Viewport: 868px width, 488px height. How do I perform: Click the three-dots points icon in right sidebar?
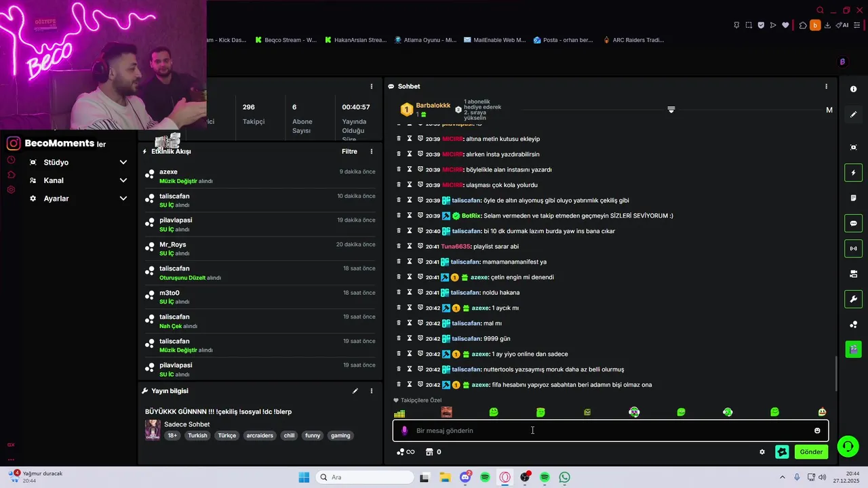coord(853,324)
